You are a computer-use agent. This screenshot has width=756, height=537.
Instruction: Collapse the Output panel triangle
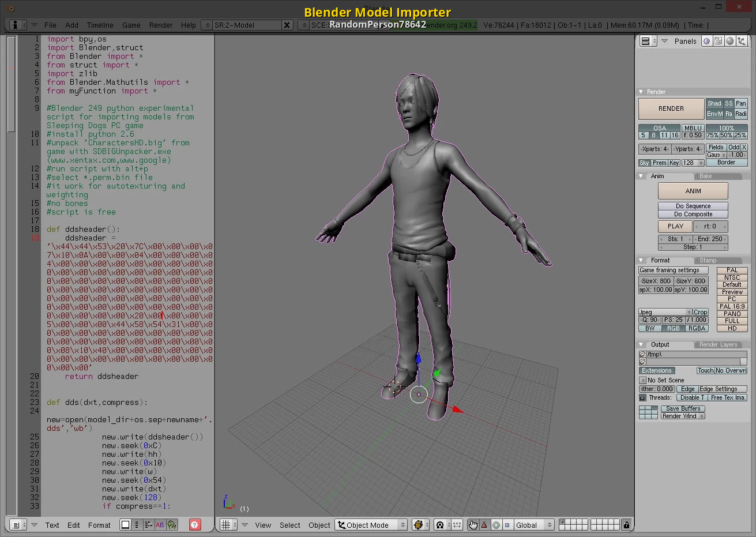pyautogui.click(x=641, y=344)
